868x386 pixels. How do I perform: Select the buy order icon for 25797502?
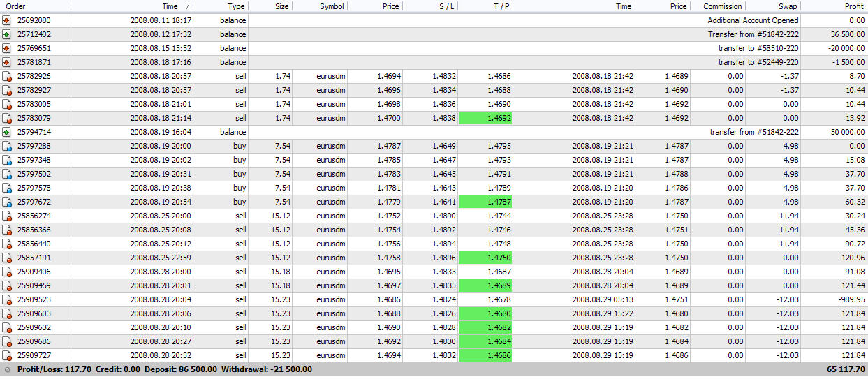[x=6, y=174]
